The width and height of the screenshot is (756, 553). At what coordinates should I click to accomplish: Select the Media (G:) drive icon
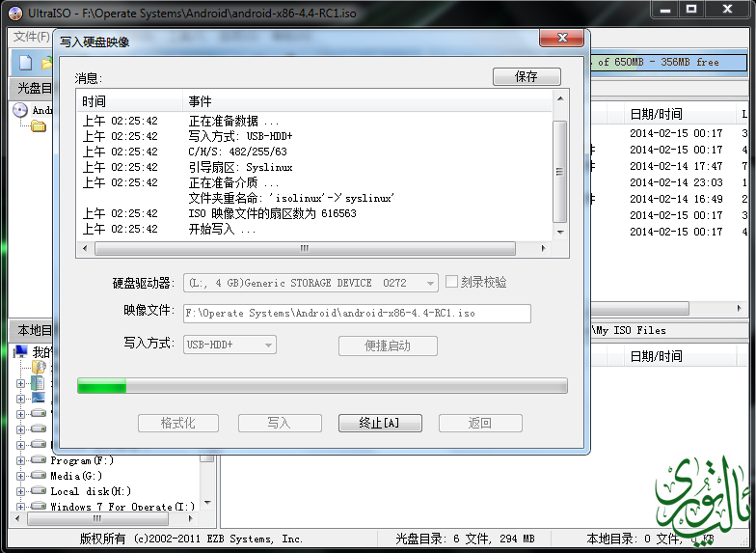[x=39, y=476]
